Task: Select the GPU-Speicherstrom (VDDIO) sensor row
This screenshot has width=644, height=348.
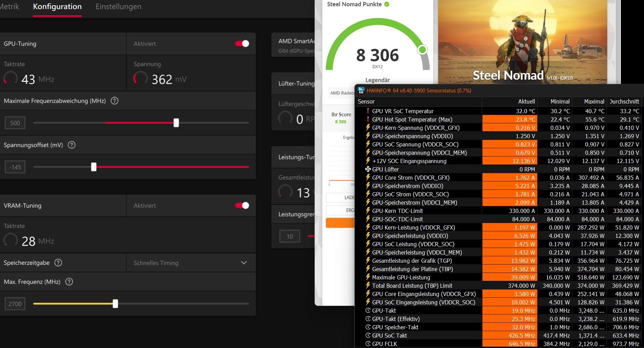Action: (498, 186)
